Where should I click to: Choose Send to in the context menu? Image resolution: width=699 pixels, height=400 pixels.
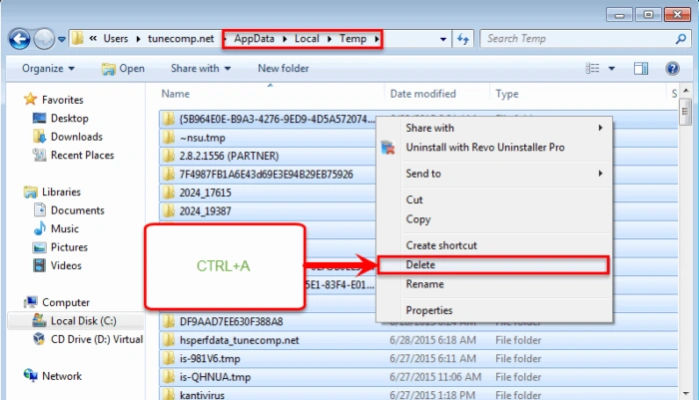[494, 173]
